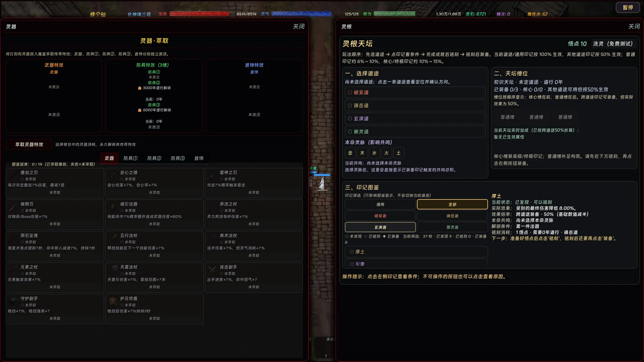
Task: Click the 悟点 10 counter
Action: [577, 44]
